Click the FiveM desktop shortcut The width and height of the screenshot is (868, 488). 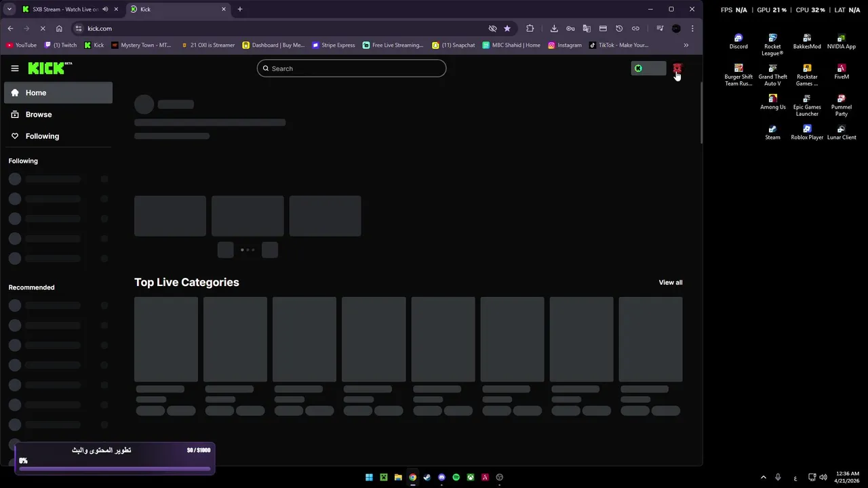[x=842, y=72]
